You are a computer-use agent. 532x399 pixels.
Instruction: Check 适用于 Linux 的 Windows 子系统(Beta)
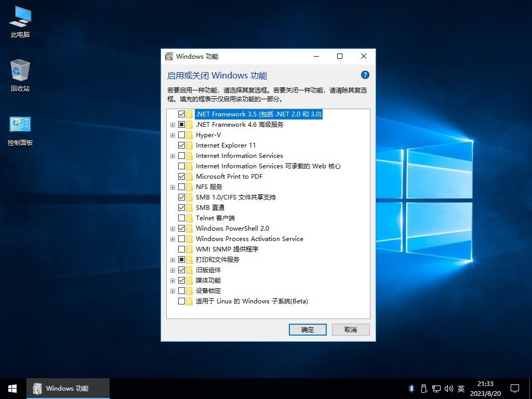pos(181,301)
